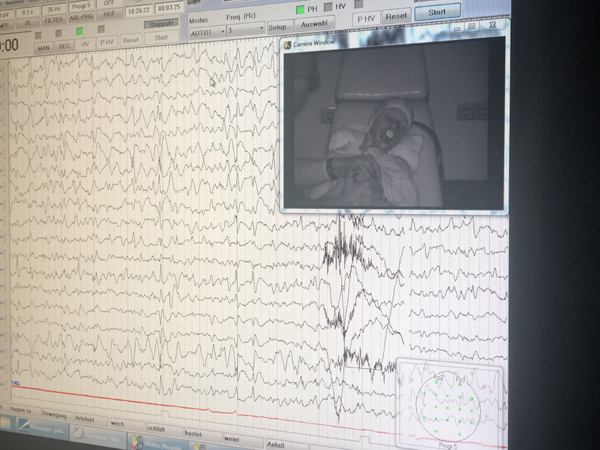Screen dimensions: 600x450
Task: Toggle the gray indicator above REC
Action: click(x=59, y=34)
